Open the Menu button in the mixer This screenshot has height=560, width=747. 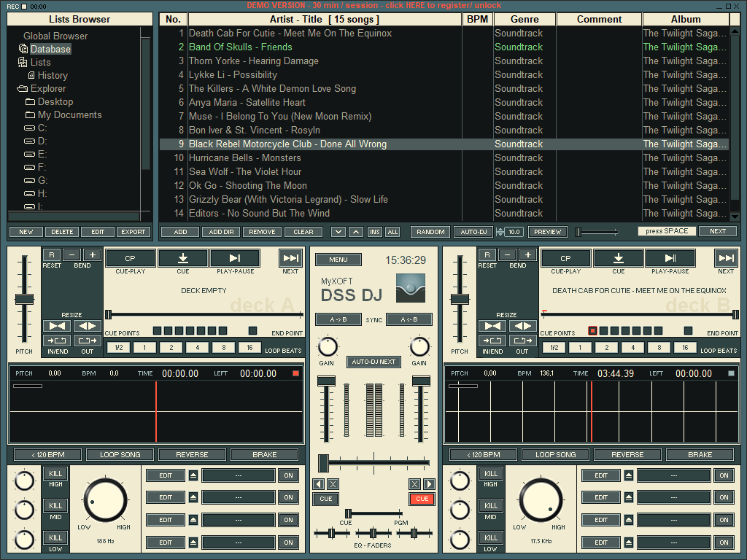pyautogui.click(x=338, y=260)
